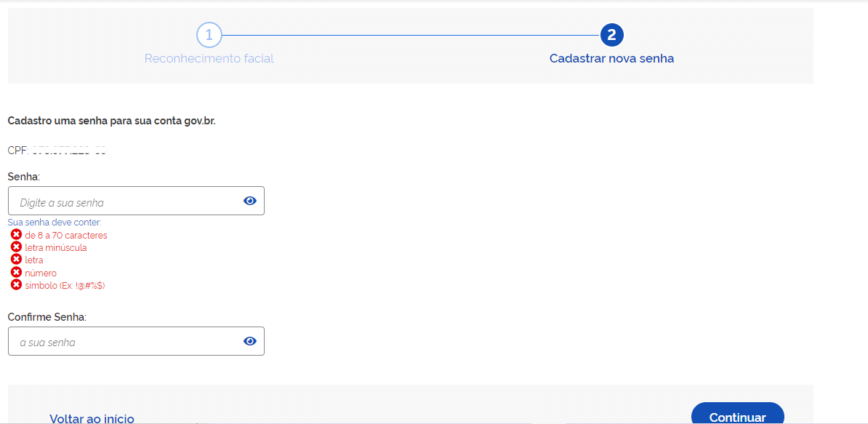
Task: Click the 'símbolo (Ex: !@#%$)' requirement text
Action: pyautogui.click(x=65, y=286)
